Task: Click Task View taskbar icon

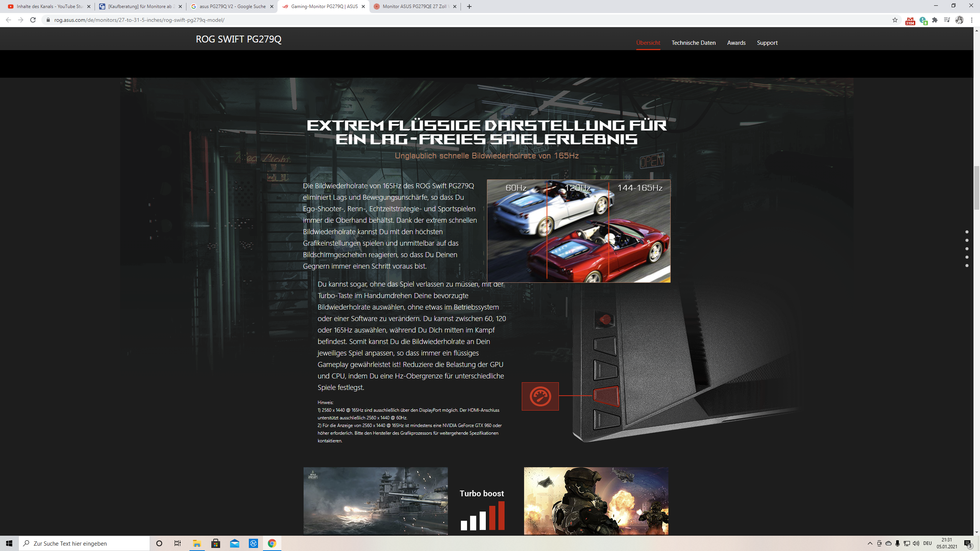Action: (178, 543)
